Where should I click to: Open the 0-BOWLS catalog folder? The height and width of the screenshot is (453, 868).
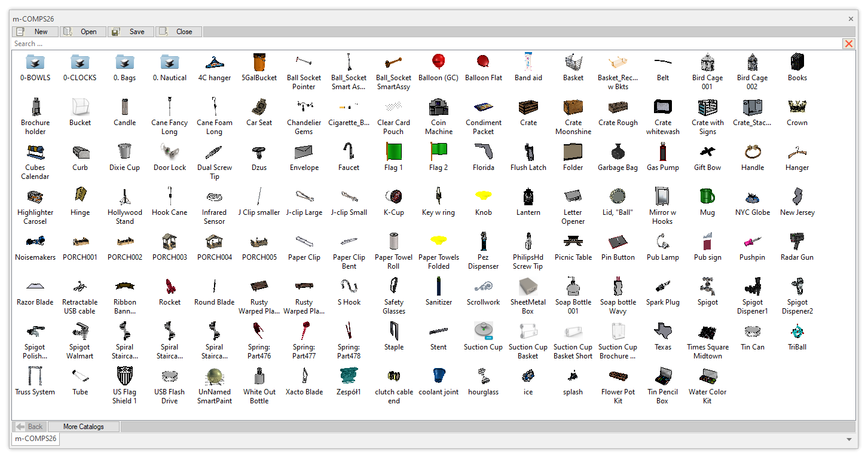point(35,62)
